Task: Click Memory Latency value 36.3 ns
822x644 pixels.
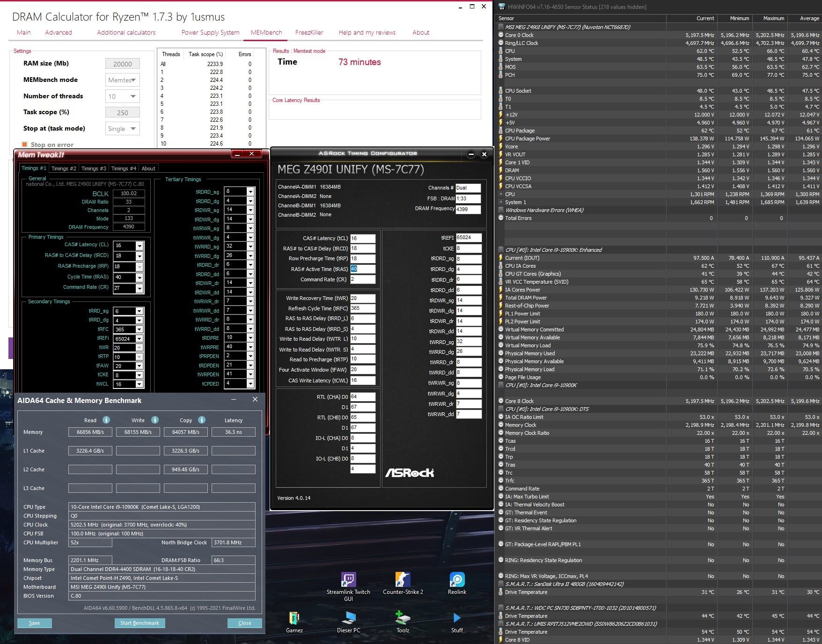Action: click(x=234, y=432)
